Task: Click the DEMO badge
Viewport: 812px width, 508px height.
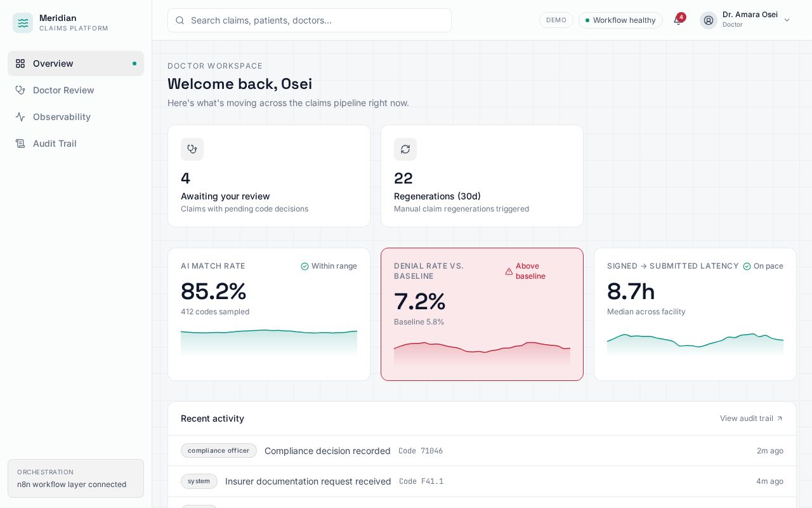Action: [556, 20]
